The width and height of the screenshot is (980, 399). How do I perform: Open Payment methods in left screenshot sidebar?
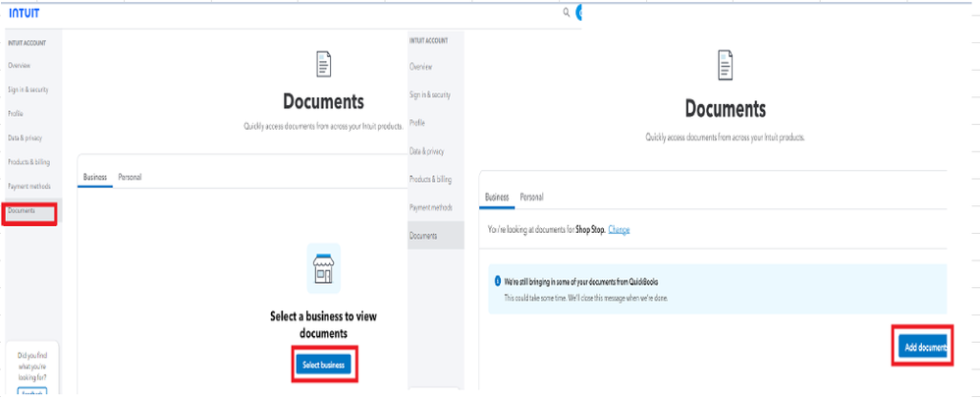(x=29, y=187)
